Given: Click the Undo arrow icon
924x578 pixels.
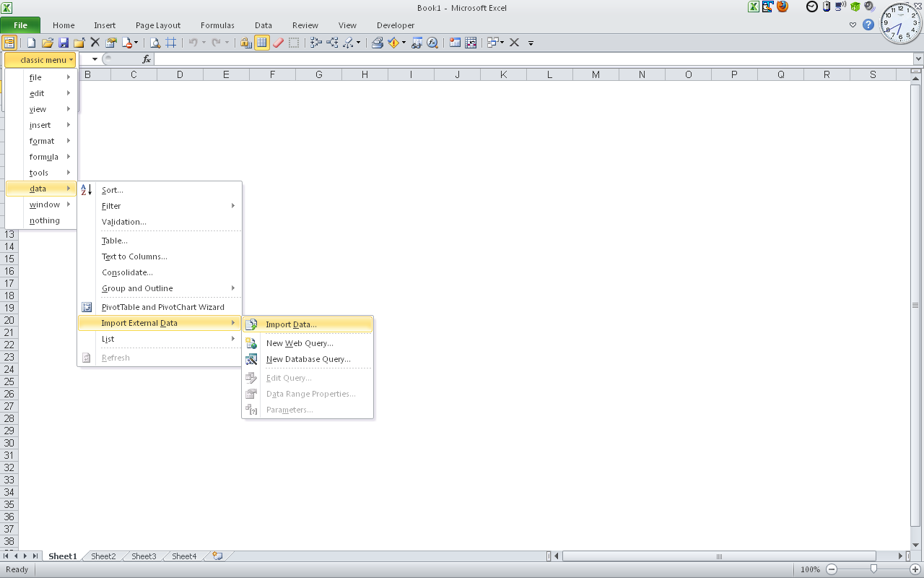Looking at the screenshot, I should click(x=193, y=43).
